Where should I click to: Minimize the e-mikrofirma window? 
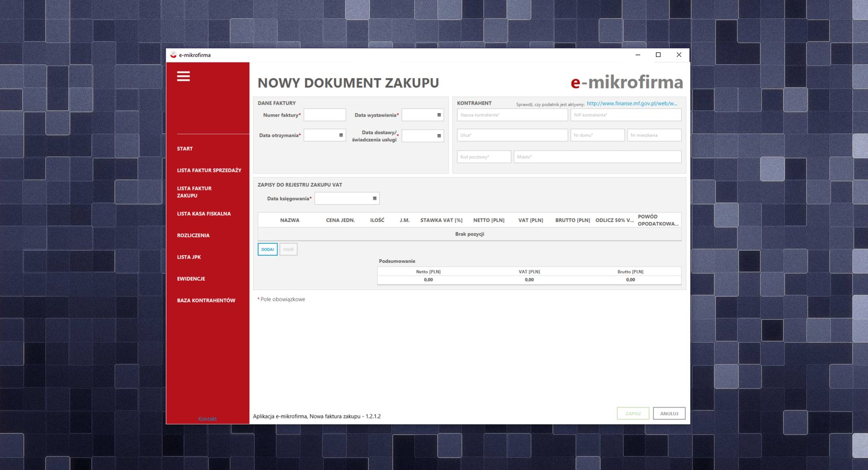pyautogui.click(x=638, y=55)
